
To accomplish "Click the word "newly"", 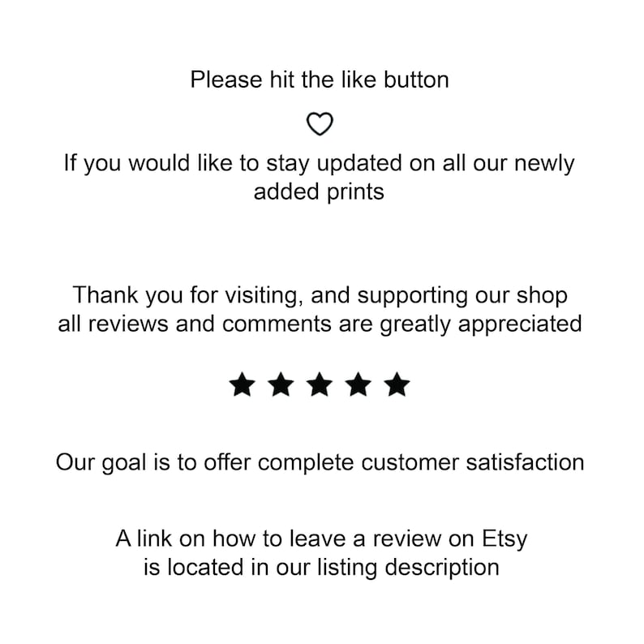I will pos(544,164).
